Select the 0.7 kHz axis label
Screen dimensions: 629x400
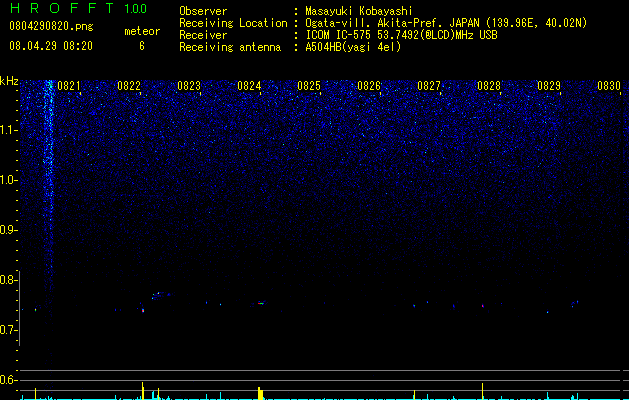[8, 330]
